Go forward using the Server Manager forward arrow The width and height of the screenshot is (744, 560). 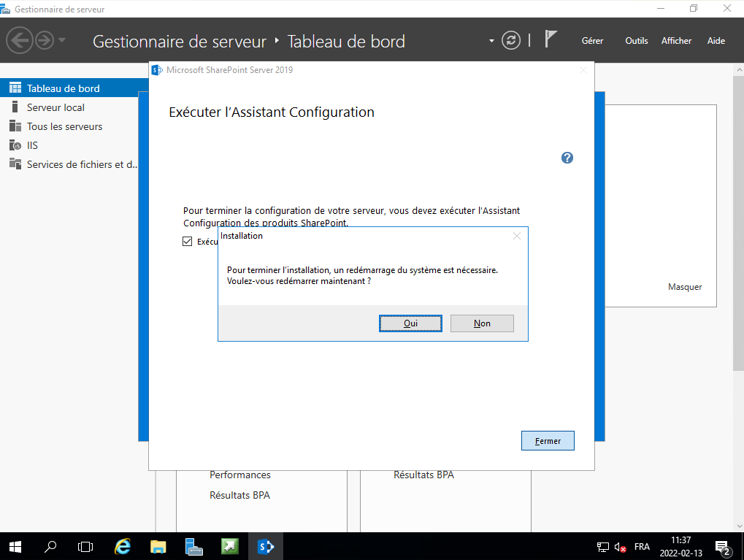coord(45,41)
